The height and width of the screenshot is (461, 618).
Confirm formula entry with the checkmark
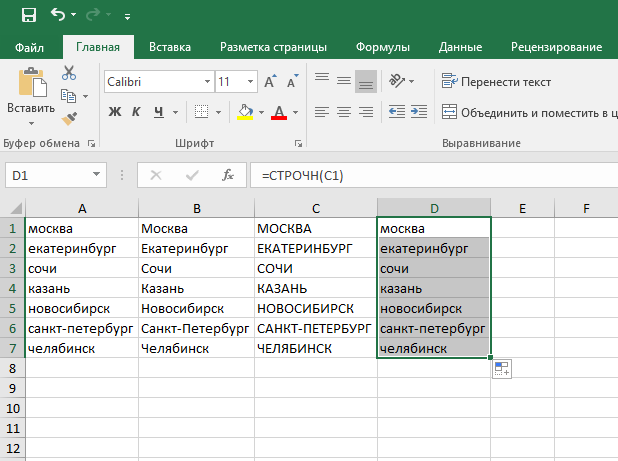192,175
